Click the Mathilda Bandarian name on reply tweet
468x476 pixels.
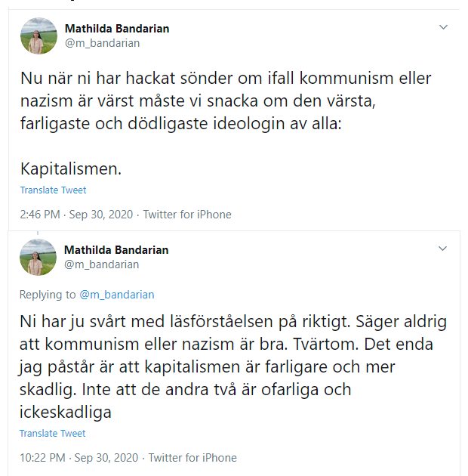click(x=116, y=249)
